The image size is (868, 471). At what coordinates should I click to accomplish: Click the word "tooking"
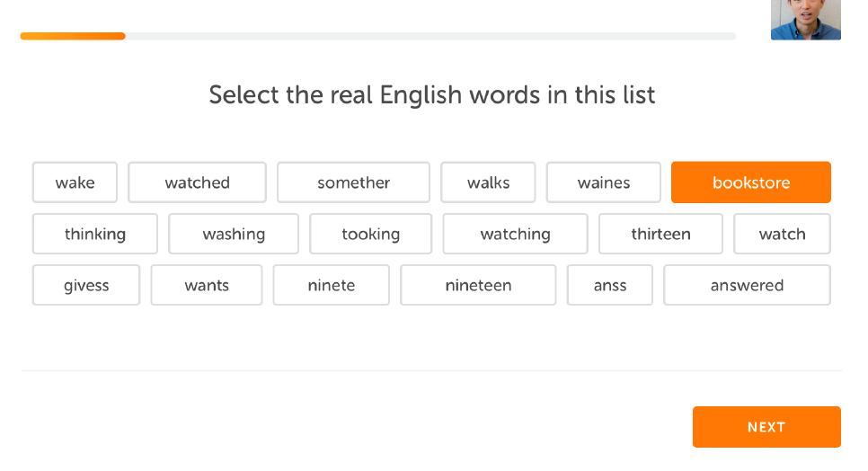coord(370,234)
